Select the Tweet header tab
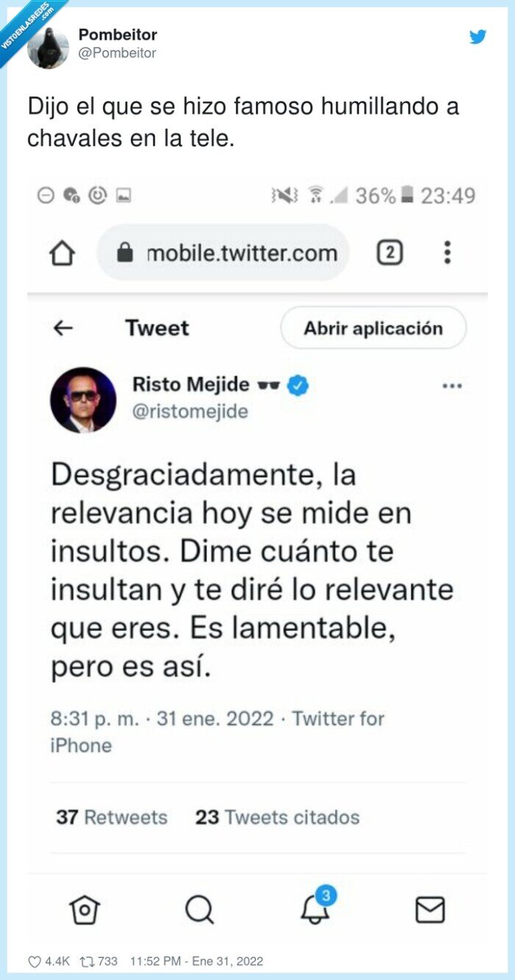 pos(157,328)
